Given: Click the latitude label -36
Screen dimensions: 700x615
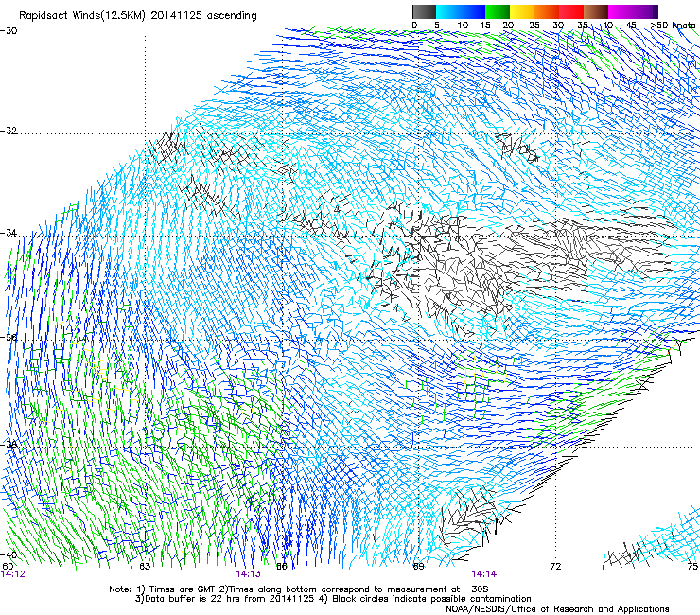Looking at the screenshot, I should [9, 337].
